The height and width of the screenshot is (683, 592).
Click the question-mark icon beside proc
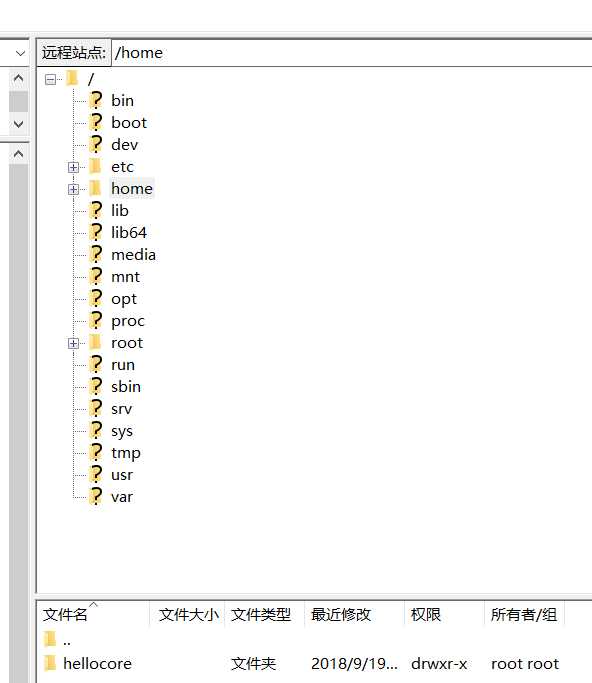[x=96, y=321]
